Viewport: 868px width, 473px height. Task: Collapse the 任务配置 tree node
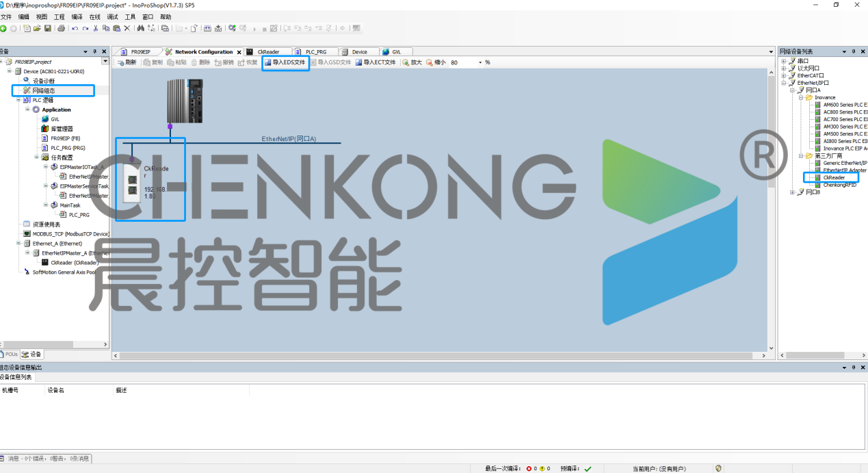36,157
